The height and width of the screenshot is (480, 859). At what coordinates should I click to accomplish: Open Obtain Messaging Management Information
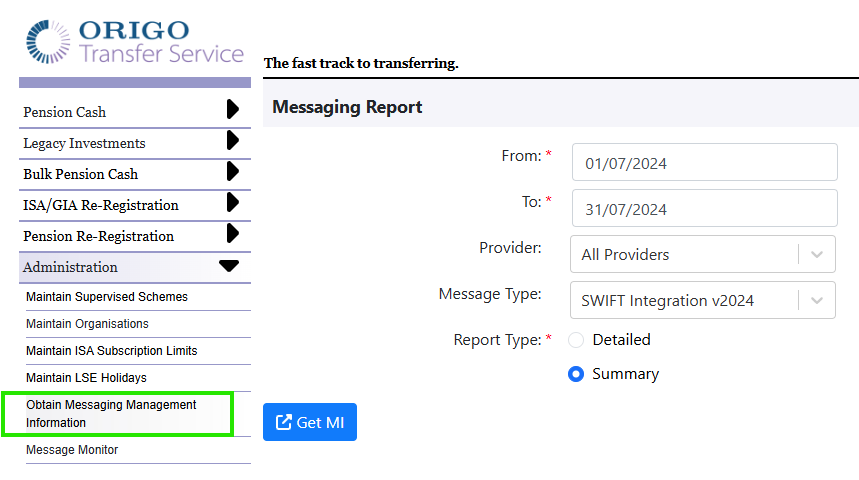coord(111,414)
